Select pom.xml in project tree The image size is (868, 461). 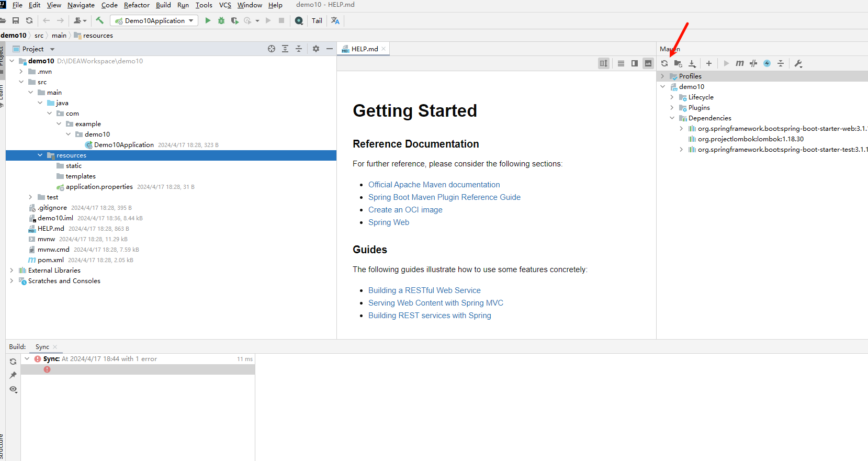click(x=51, y=260)
